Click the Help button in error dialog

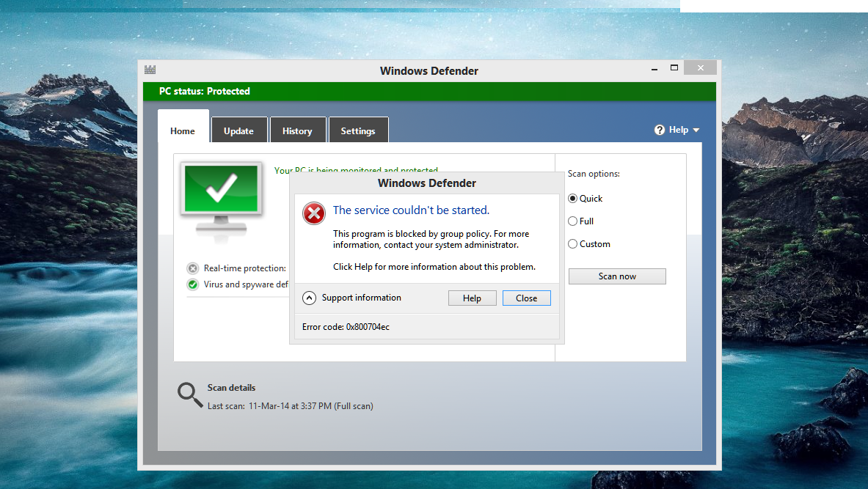[x=473, y=298]
